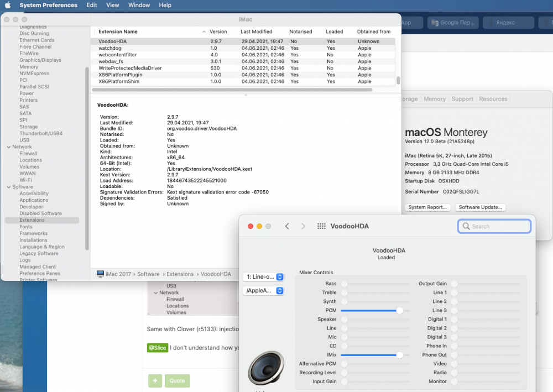Click Extensions in the path bar
Screen dimensions: 553x392
[x=180, y=274]
